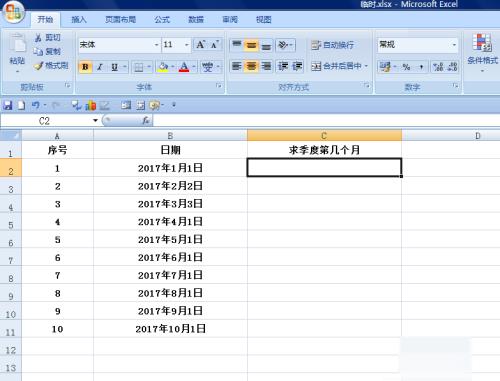Viewport: 500px width, 381px height.
Task: Click the Save icon in quick access toolbar
Action: (7, 106)
